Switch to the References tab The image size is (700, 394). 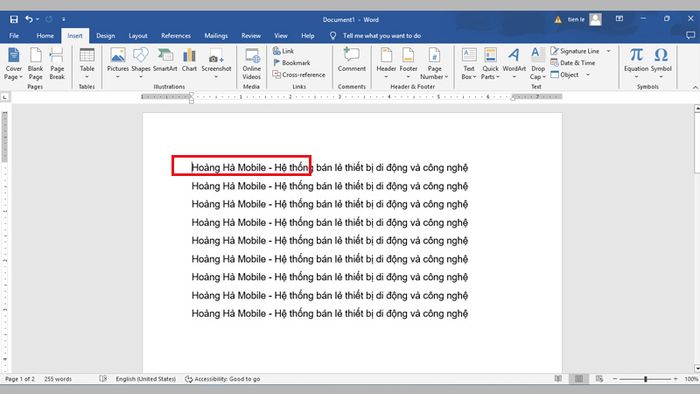point(176,36)
